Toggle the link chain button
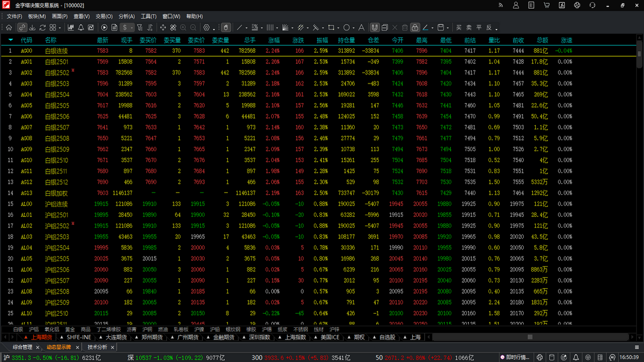 click(x=22, y=28)
